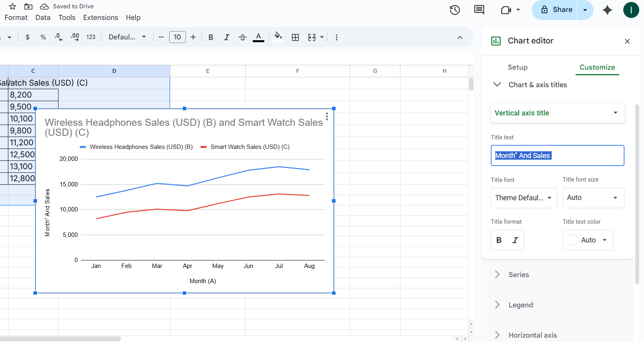Switch to the Setup tab

517,67
